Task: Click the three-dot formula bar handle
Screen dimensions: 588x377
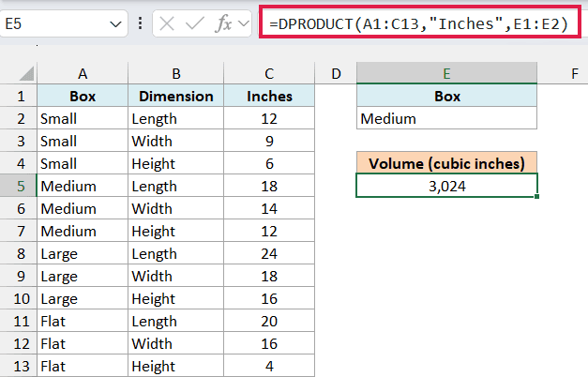Action: click(141, 23)
